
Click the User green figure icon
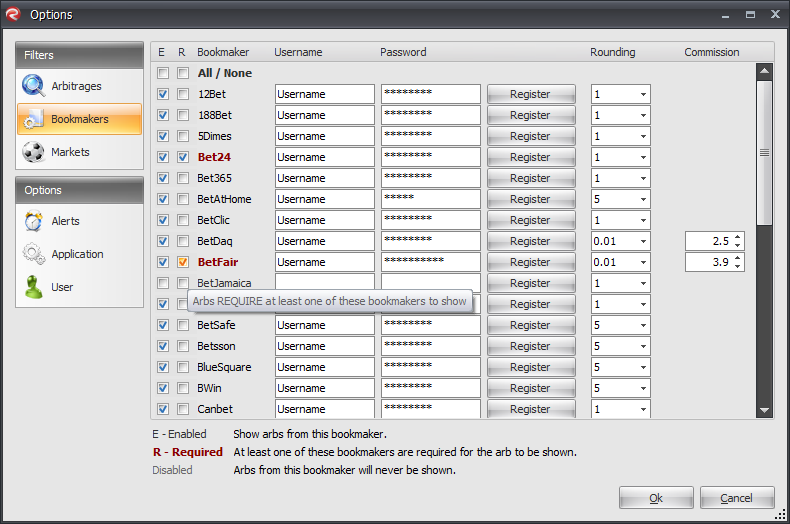(33, 287)
